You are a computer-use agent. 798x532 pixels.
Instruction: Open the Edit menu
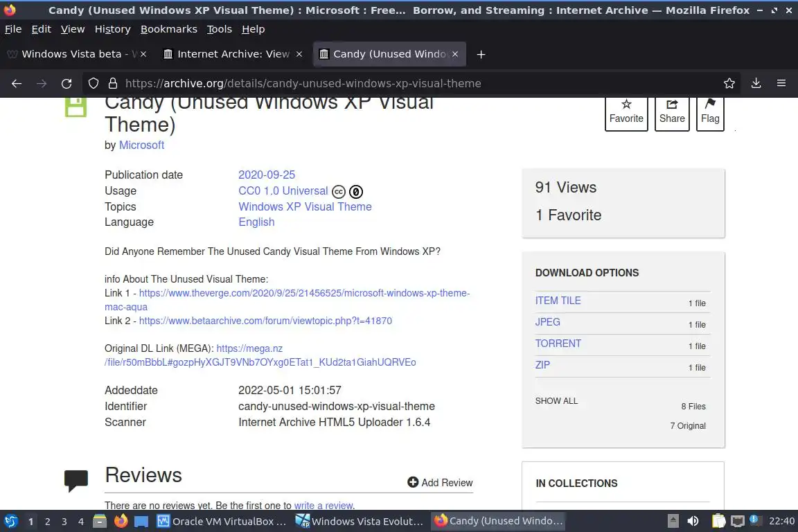(x=42, y=30)
